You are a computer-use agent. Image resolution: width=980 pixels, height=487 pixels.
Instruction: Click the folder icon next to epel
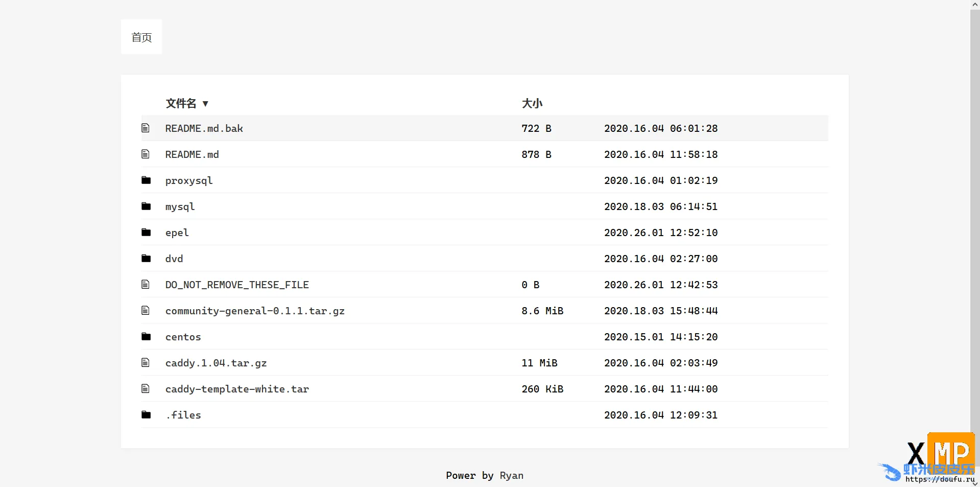(146, 232)
